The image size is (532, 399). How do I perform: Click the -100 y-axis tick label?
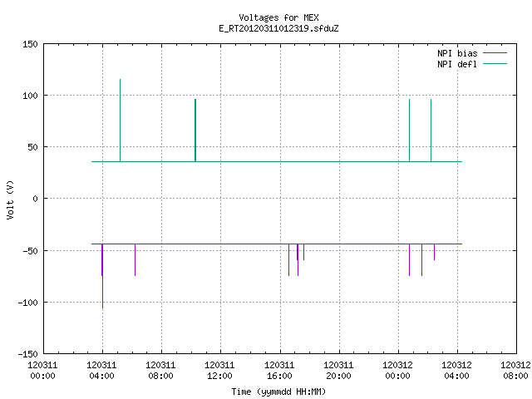(x=27, y=303)
